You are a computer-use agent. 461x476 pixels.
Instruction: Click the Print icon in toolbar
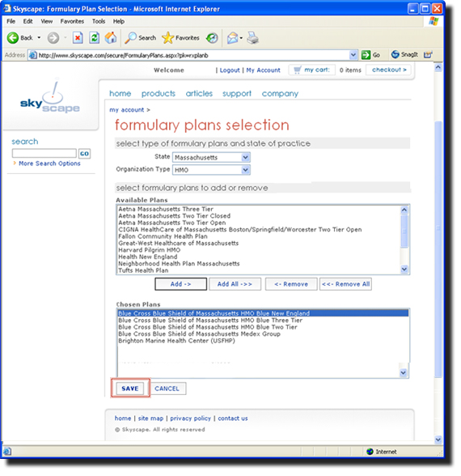click(x=252, y=38)
